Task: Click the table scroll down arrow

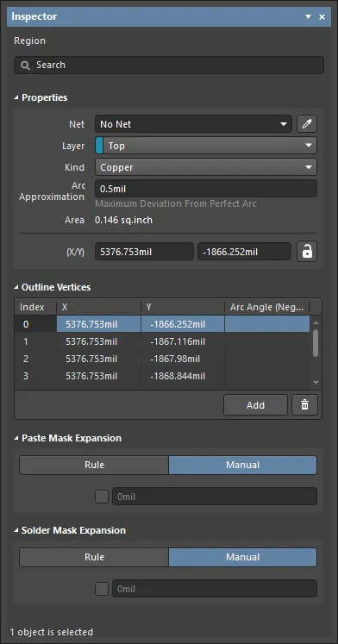Action: tap(316, 383)
